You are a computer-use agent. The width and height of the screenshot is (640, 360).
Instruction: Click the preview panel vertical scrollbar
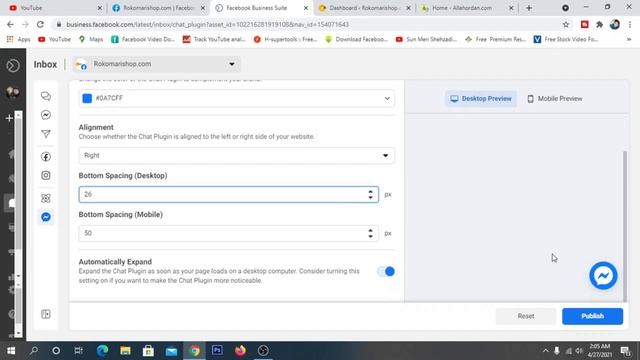pyautogui.click(x=624, y=227)
